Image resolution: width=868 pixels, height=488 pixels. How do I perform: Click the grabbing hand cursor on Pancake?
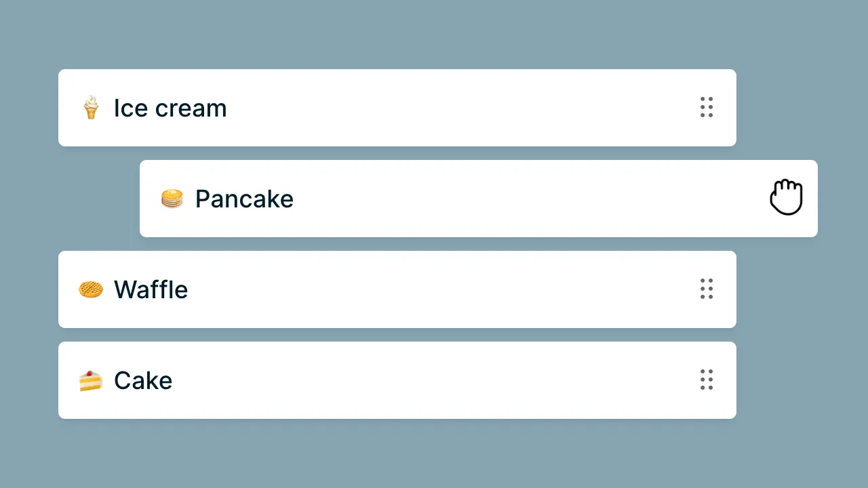click(787, 197)
